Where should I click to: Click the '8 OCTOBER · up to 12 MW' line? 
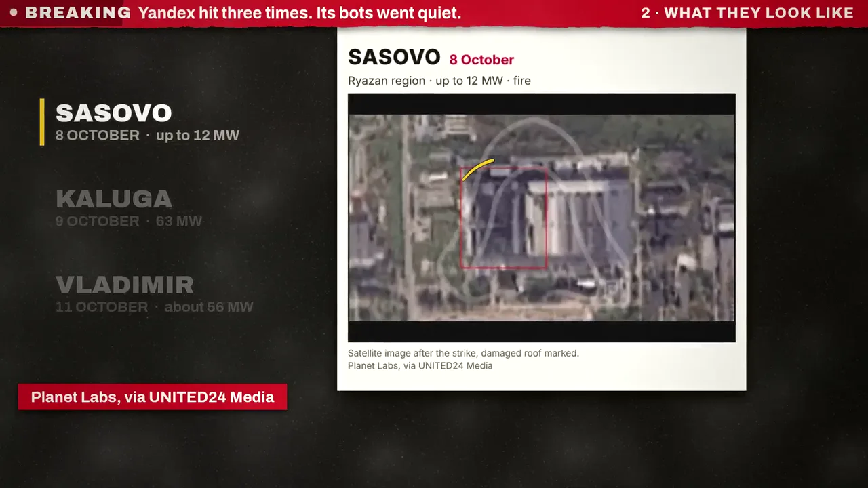tap(147, 136)
